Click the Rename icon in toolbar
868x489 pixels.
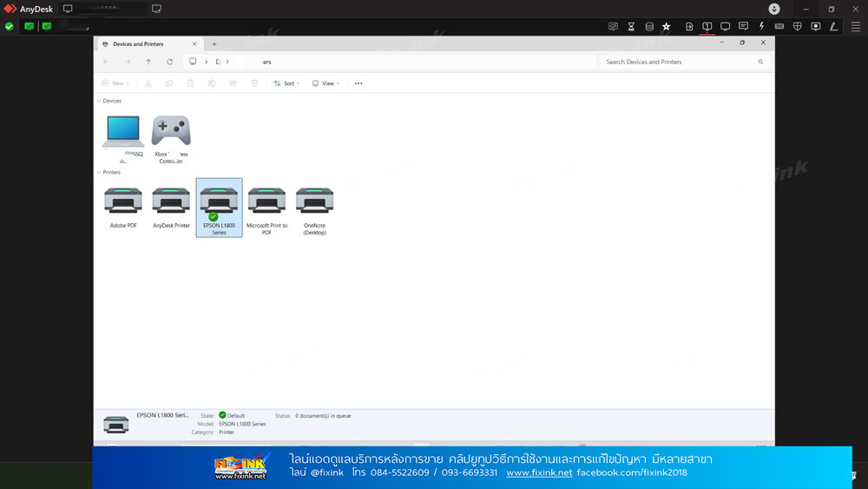pyautogui.click(x=212, y=83)
